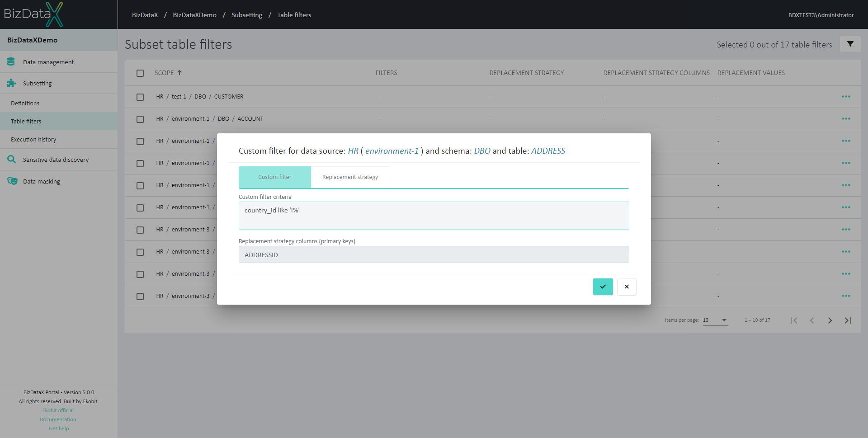Click the ADDRESSID primary keys field
The height and width of the screenshot is (438, 868).
[434, 254]
